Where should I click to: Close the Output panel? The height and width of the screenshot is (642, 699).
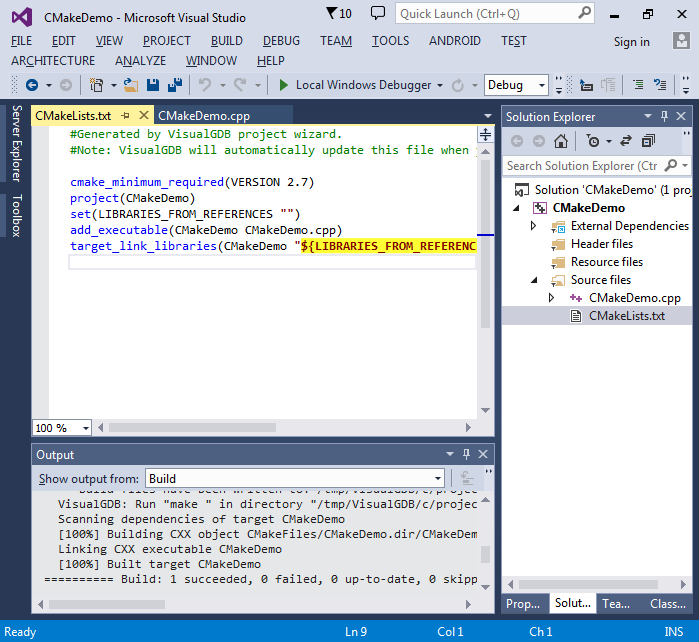[x=483, y=454]
